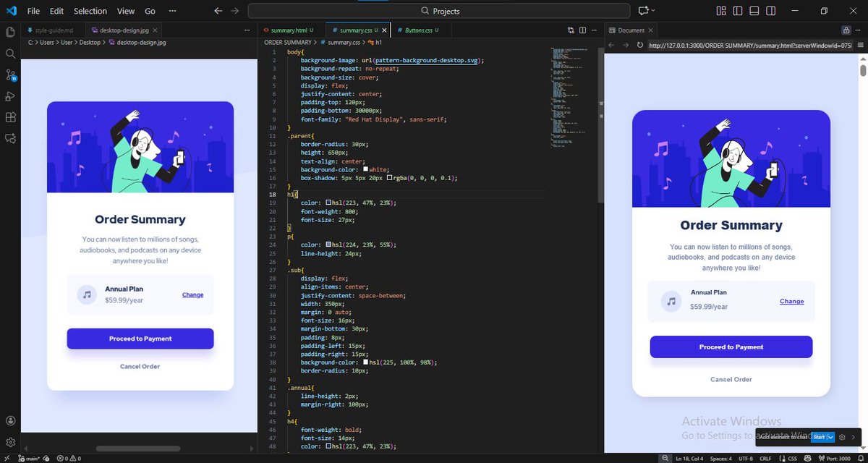This screenshot has width=868, height=463.
Task: Open the Edit menu
Action: point(57,11)
